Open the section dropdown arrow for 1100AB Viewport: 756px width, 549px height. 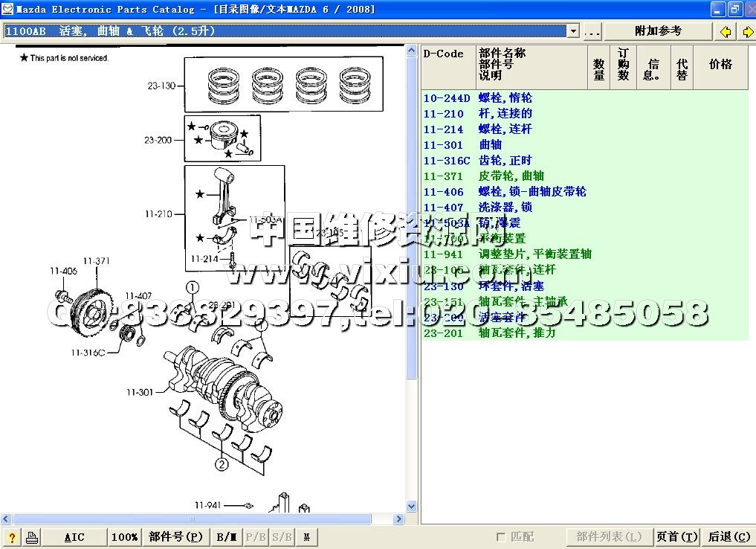coord(572,31)
